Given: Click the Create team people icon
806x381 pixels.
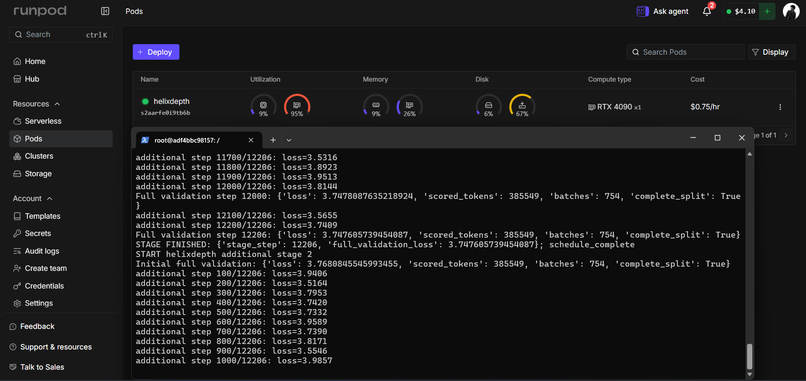Looking at the screenshot, I should pyautogui.click(x=17, y=268).
